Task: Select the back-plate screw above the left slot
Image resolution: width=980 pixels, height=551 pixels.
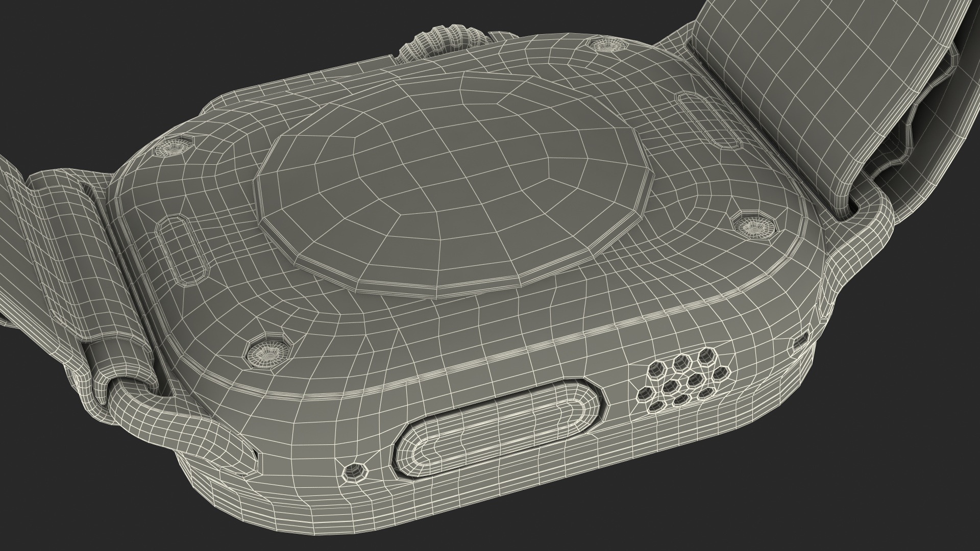Action: tap(174, 148)
